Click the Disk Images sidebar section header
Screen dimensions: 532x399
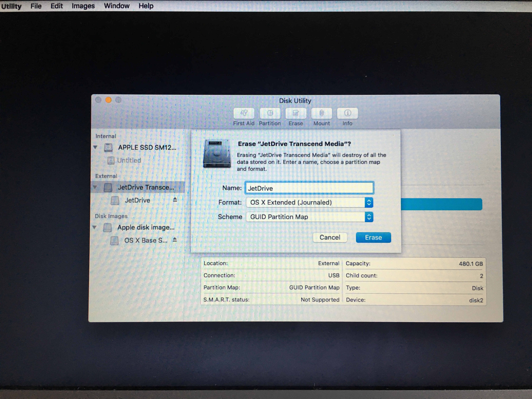point(111,216)
